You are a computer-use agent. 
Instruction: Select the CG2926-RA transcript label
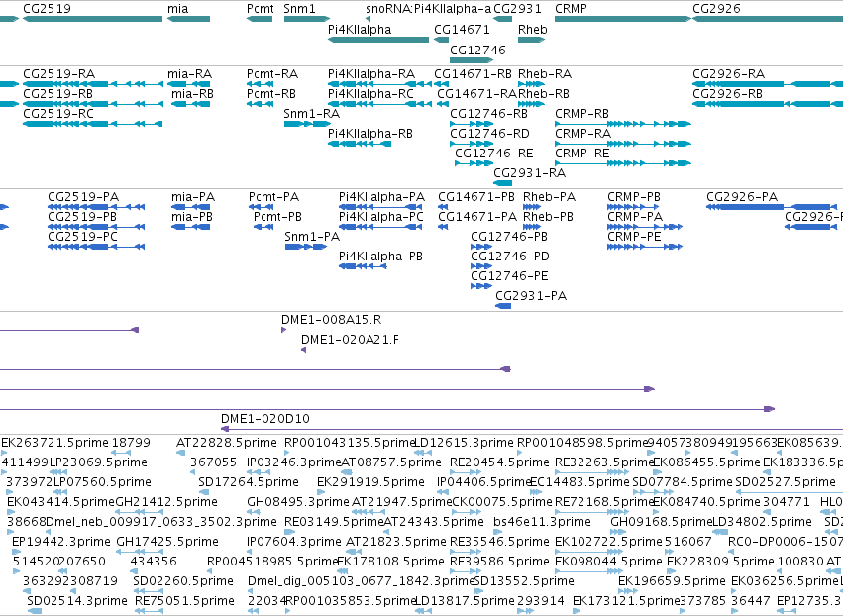click(728, 73)
